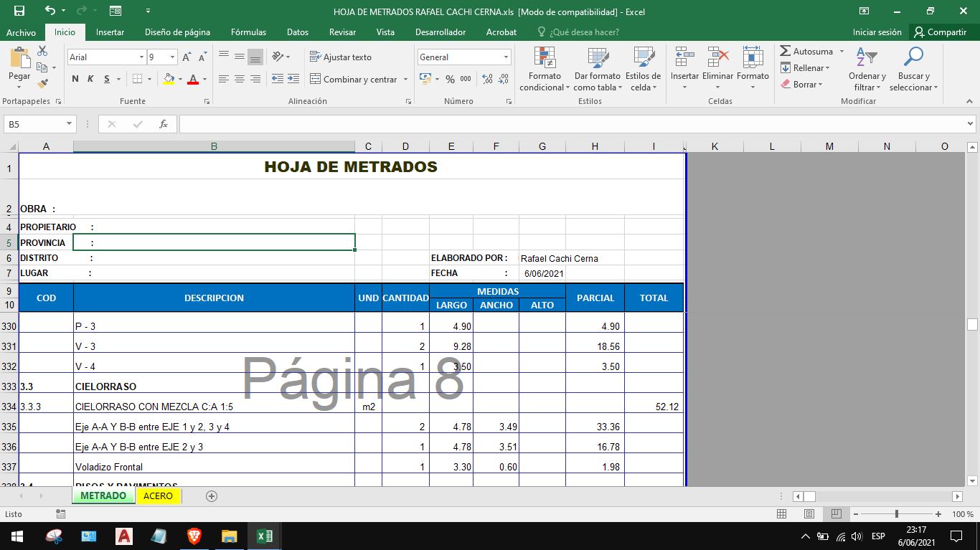Open Formato condicional menu
The width and height of the screenshot is (980, 550).
pos(545,70)
